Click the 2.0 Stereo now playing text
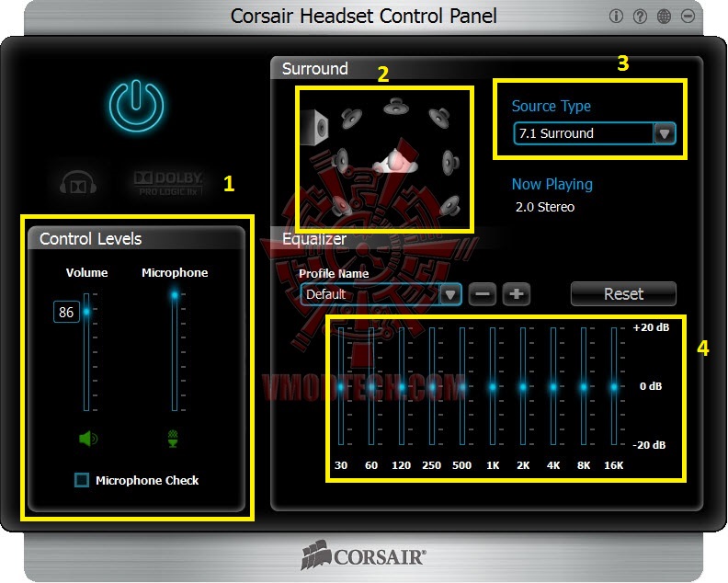This screenshot has height=583, width=728. (545, 207)
